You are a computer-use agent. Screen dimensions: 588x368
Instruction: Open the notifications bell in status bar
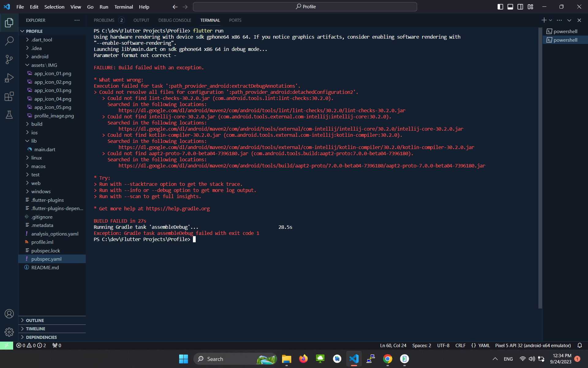pos(580,345)
